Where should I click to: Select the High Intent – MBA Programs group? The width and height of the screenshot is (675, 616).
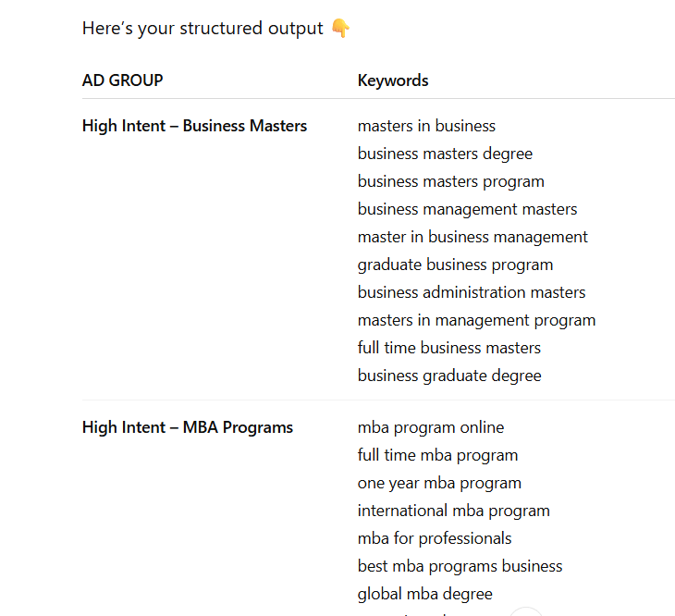tap(188, 427)
